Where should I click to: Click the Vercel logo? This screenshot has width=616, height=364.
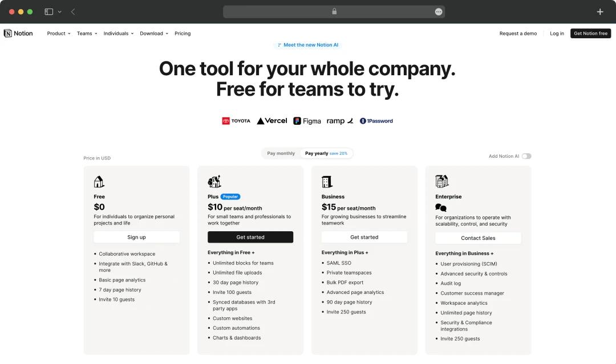coord(272,120)
